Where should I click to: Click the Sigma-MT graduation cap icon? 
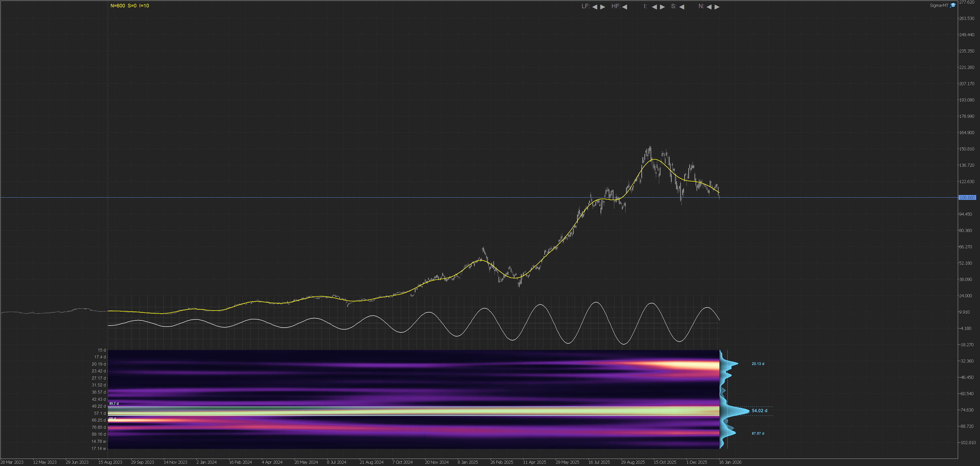pyautogui.click(x=953, y=5)
